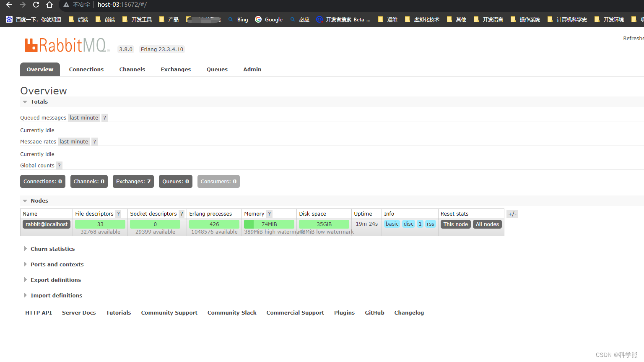
Task: Expand Churn statistics section
Action: click(x=49, y=249)
